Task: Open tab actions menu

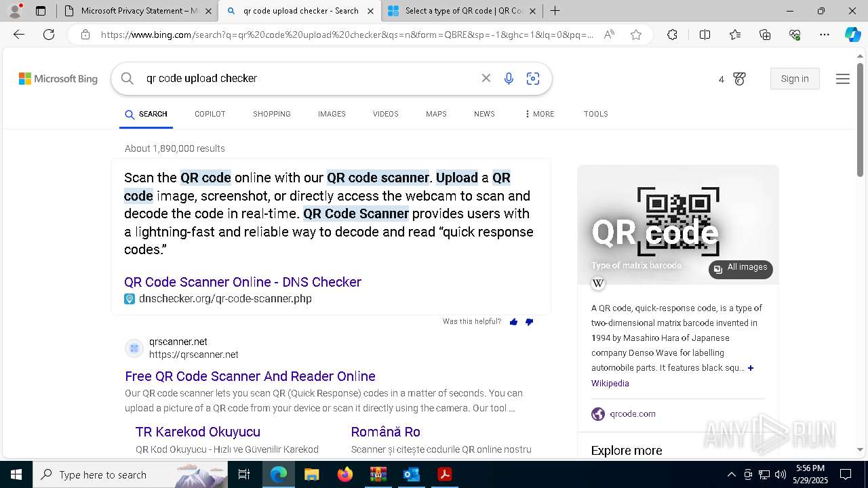Action: (41, 11)
